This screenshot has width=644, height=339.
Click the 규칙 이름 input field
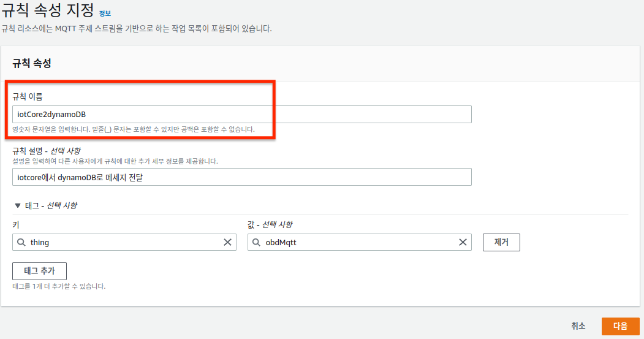242,114
